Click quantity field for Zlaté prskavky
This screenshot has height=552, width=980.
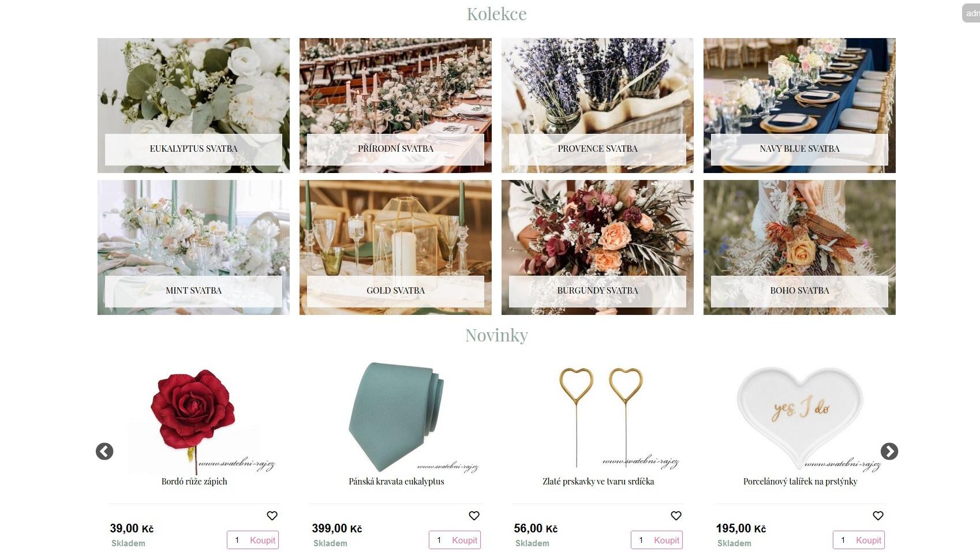click(641, 540)
